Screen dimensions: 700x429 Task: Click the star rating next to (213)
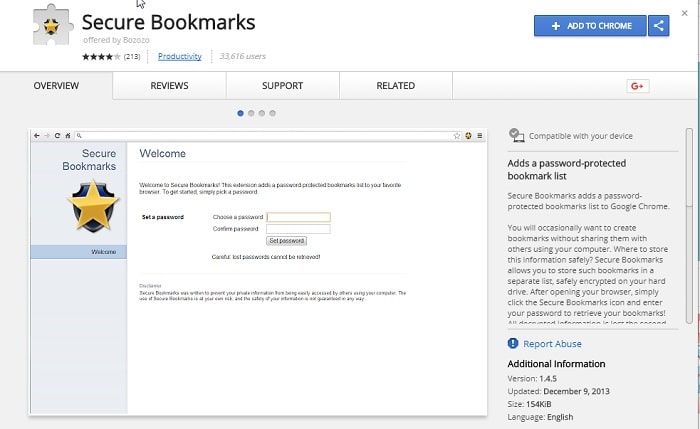101,56
